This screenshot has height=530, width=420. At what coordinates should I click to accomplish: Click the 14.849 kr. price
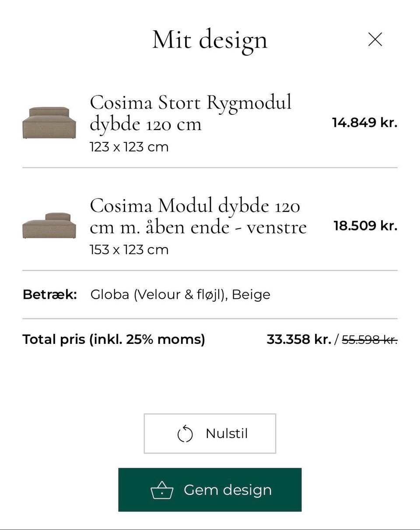point(364,123)
